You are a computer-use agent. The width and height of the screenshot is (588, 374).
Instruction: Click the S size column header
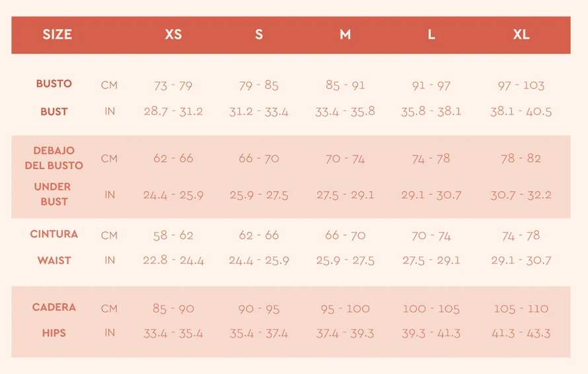tap(259, 35)
